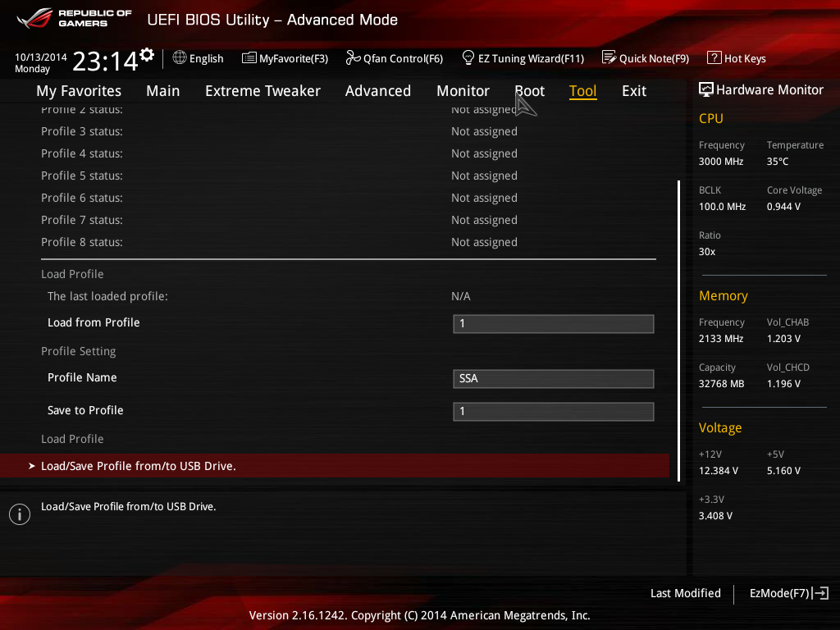Switch to the Extreme Tweaker tab

262,91
